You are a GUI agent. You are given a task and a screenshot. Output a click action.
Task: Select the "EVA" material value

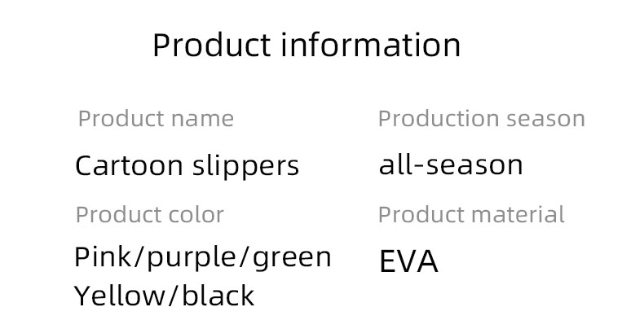click(408, 262)
